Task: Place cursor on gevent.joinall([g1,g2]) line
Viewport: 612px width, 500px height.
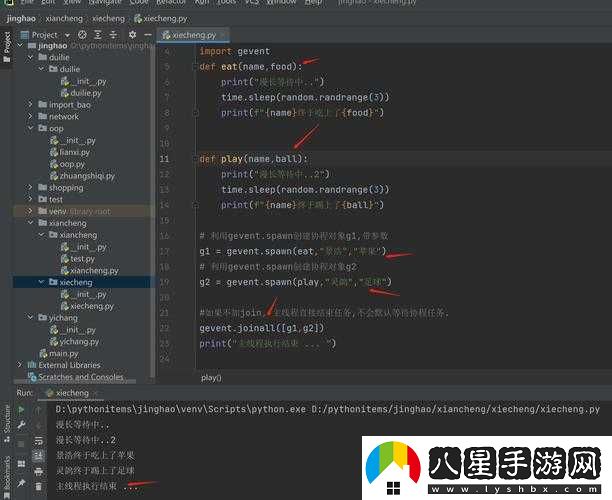Action: 262,328
